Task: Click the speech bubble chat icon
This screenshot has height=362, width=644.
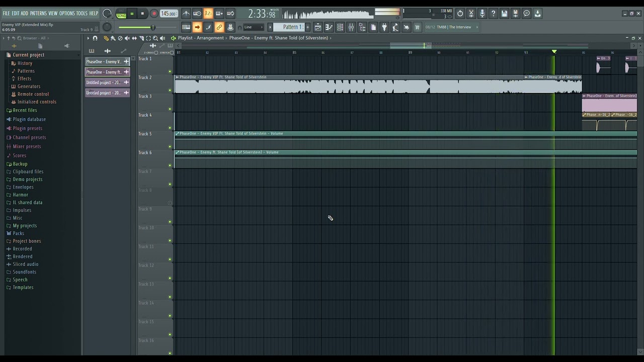Action: coord(526,14)
